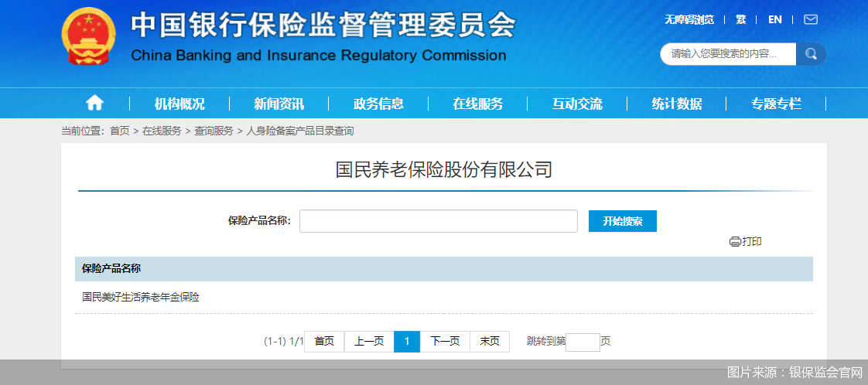This screenshot has width=868, height=385.
Task: Open 政务信息 menu
Action: coord(378,104)
